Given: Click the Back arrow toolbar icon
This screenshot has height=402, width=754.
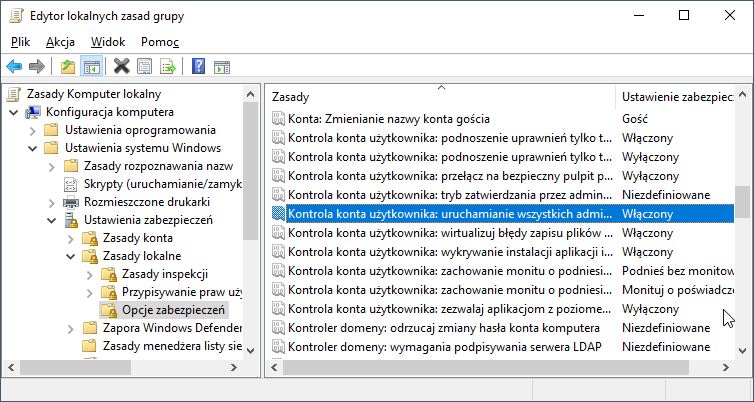Looking at the screenshot, I should (14, 66).
